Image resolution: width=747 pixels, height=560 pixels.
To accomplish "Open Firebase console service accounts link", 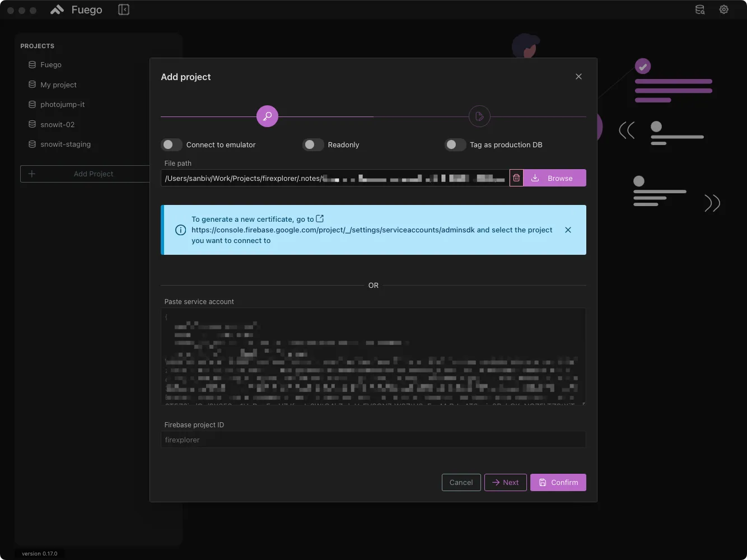I will [x=333, y=230].
